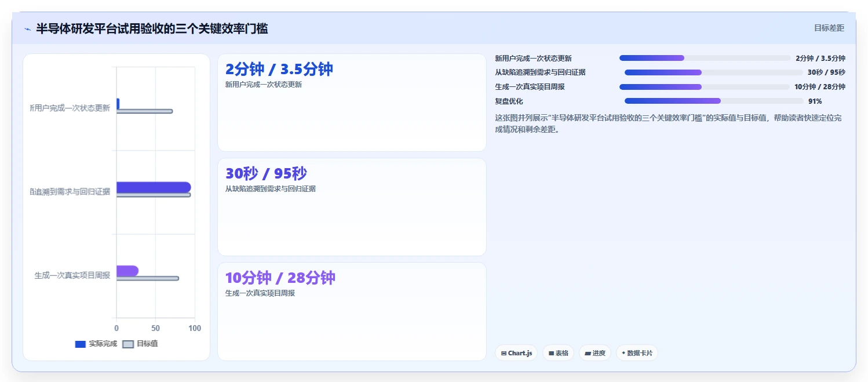Click the description paragraph starting 这张图并列展示
This screenshot has height=382, width=868.
coord(669,123)
